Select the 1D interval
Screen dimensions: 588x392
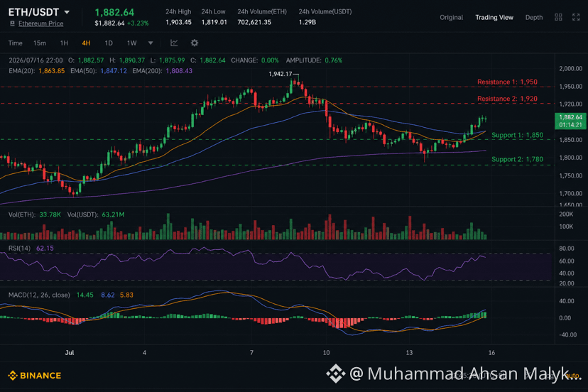(109, 43)
